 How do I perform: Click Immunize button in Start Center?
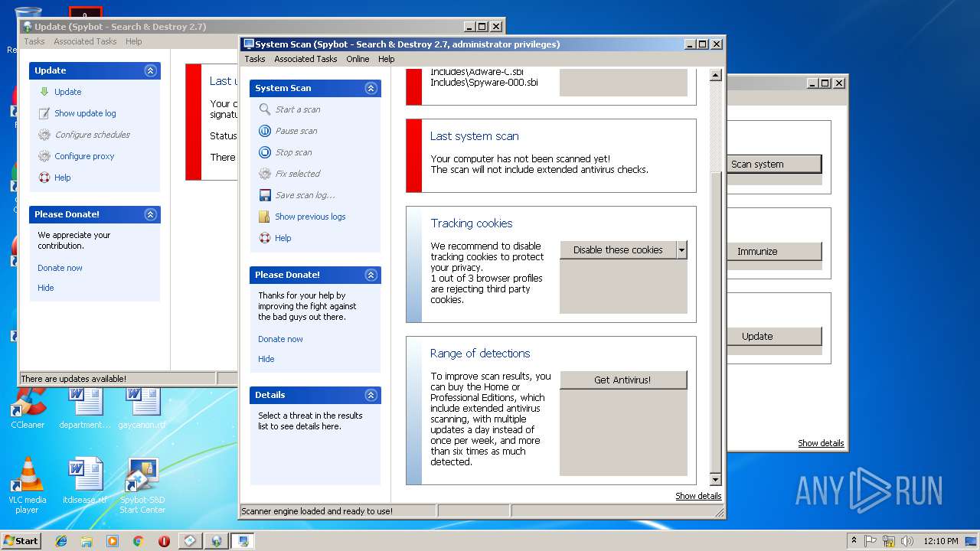point(773,251)
